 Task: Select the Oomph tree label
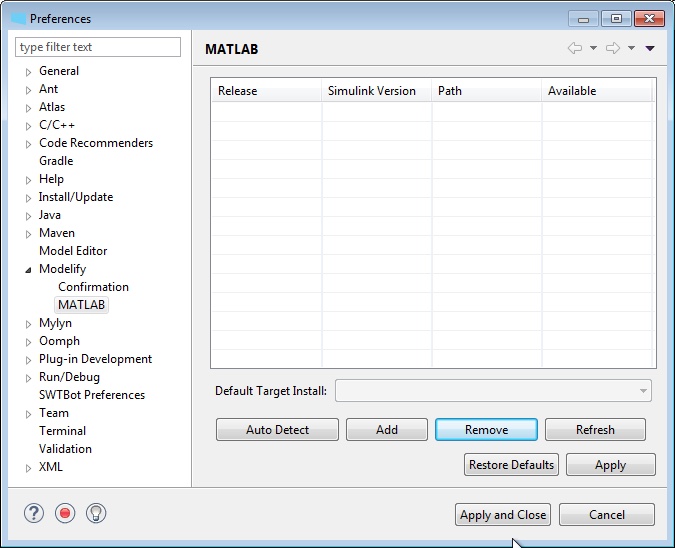click(x=59, y=341)
